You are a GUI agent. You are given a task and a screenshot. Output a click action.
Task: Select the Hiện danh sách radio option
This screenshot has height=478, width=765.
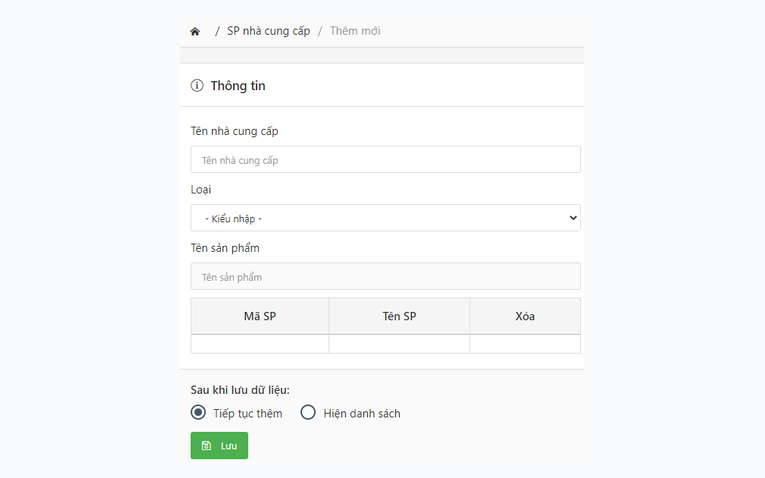point(308,413)
